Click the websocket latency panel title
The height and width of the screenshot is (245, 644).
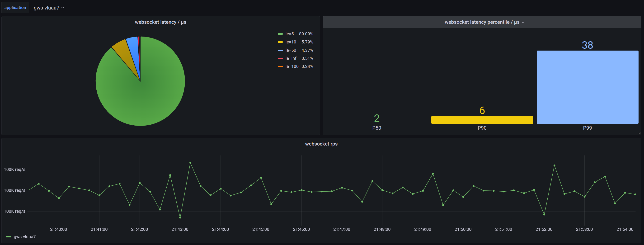tap(160, 22)
